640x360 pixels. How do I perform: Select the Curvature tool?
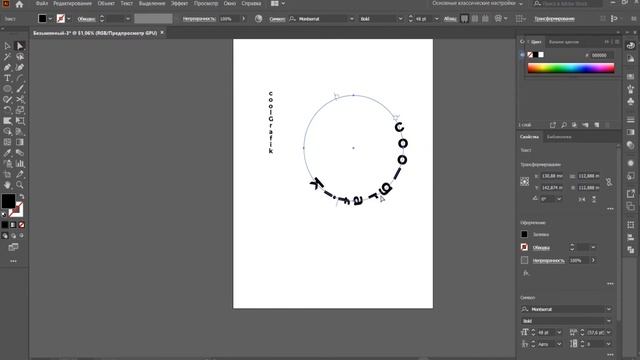point(20,67)
